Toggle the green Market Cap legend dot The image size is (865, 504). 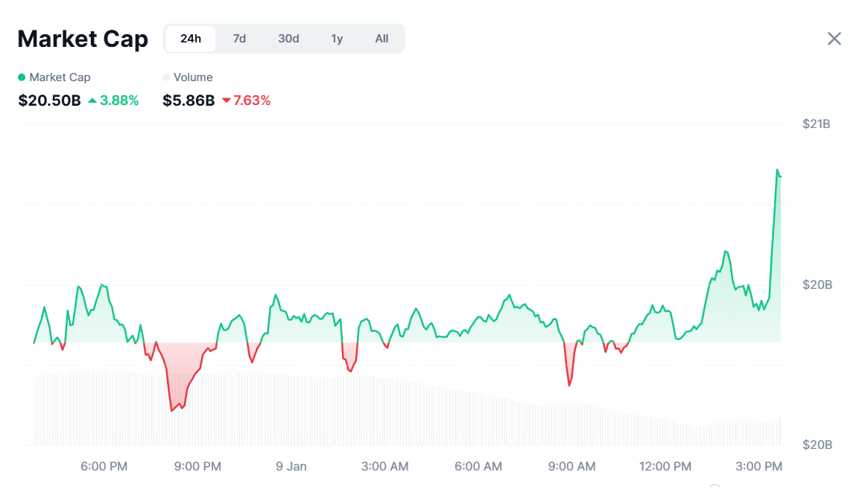coord(22,77)
